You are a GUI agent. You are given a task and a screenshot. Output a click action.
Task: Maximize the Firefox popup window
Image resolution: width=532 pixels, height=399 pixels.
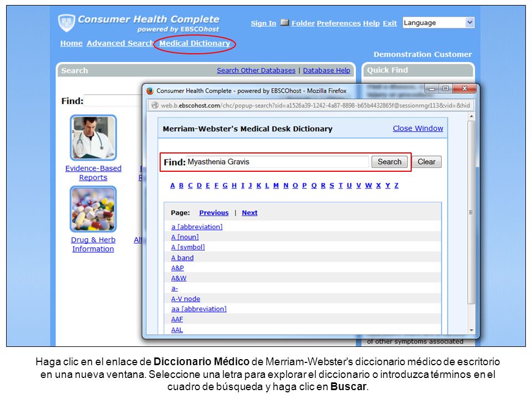(445, 89)
